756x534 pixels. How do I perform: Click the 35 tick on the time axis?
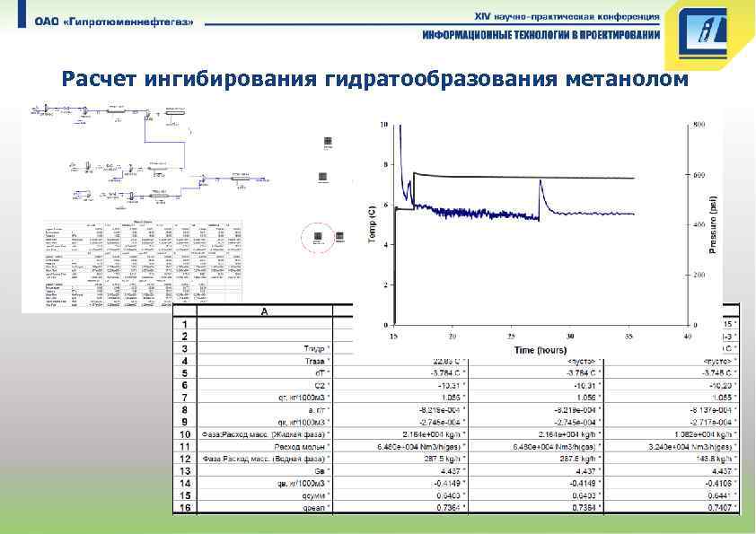629,336
